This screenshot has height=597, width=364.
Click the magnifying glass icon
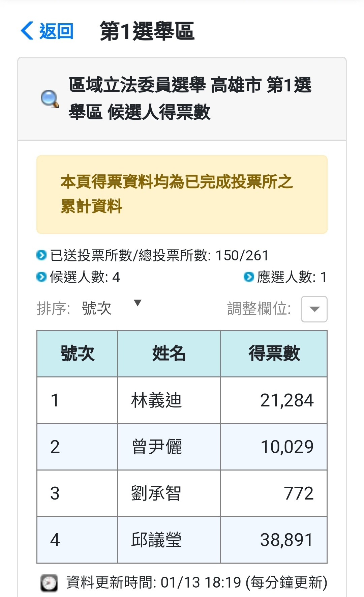(50, 99)
